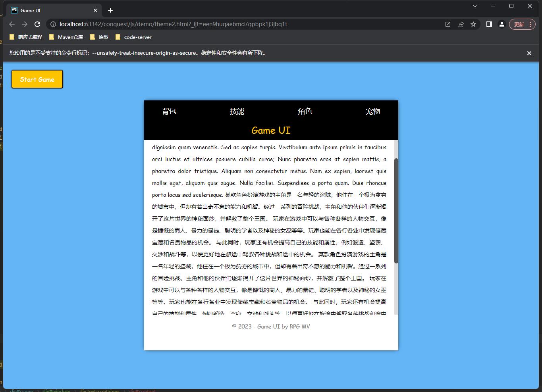Switch to the 角色 tab

(x=305, y=111)
